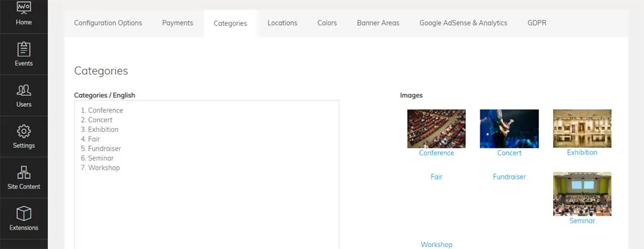Click in the Categories / English text area
The width and height of the screenshot is (644, 249).
pos(207,174)
